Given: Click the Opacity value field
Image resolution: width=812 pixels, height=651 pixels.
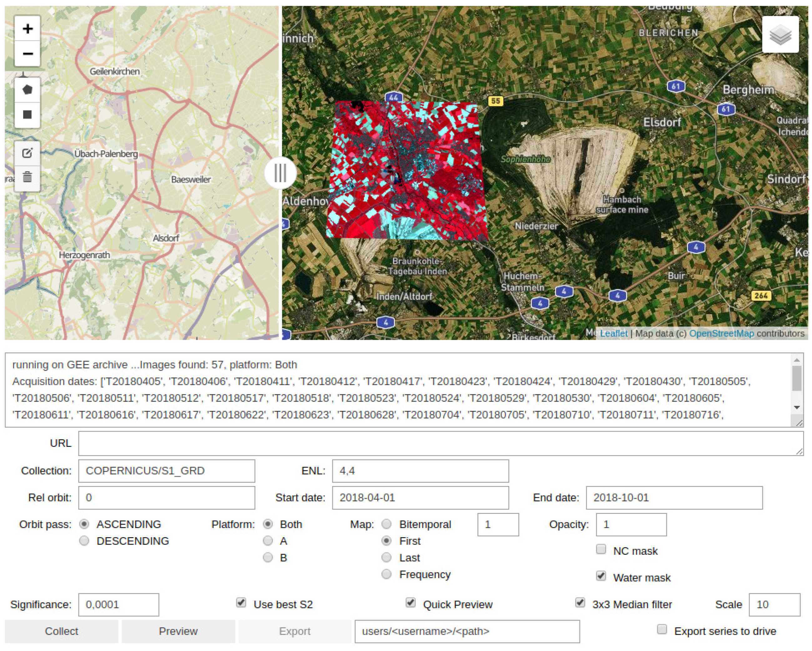Looking at the screenshot, I should point(631,524).
